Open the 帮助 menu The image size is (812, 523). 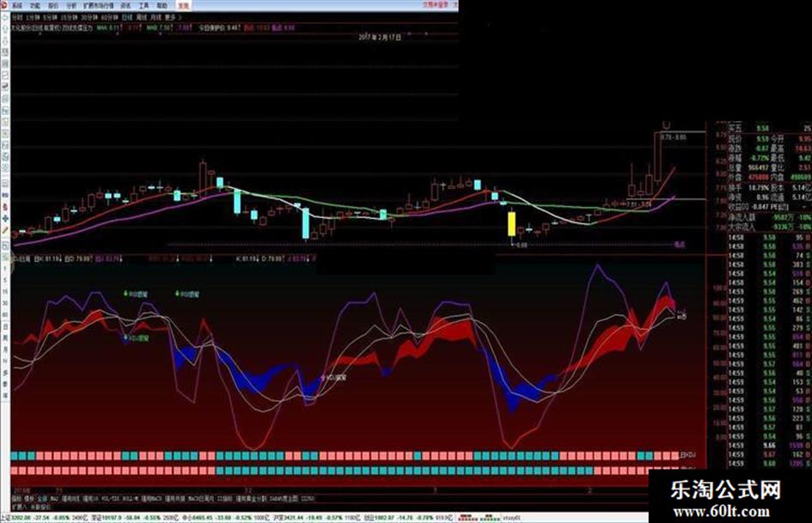162,6
